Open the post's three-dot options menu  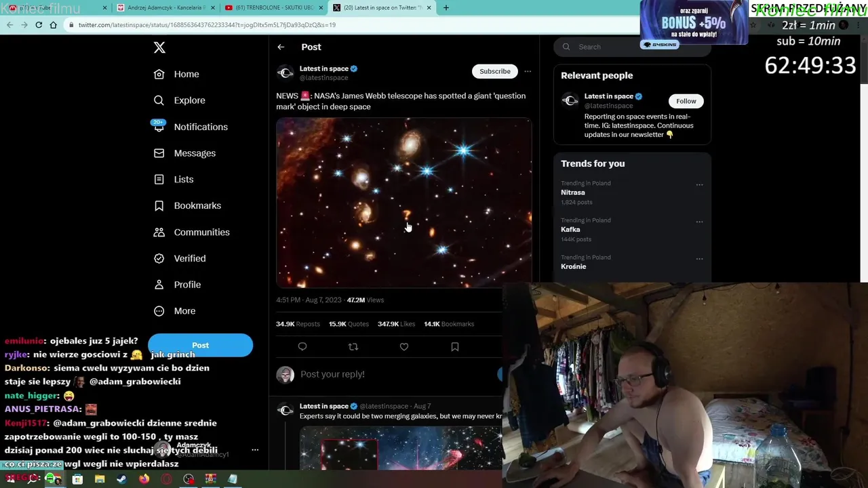pos(528,71)
